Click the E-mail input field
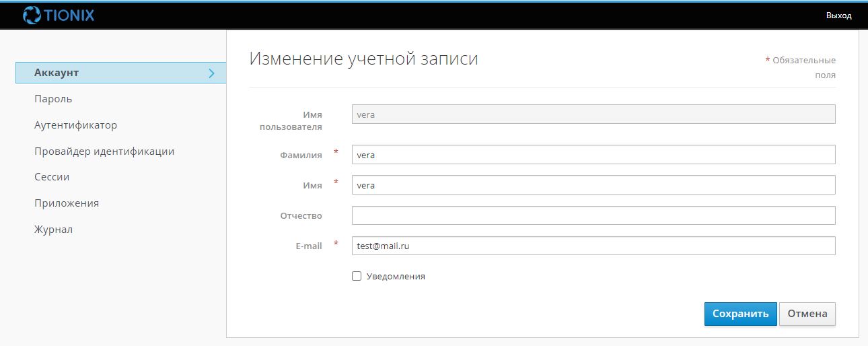 [593, 246]
